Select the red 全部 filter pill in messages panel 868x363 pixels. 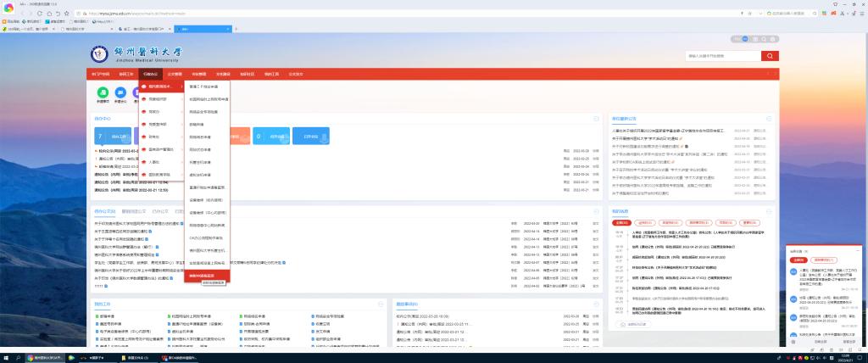(x=621, y=222)
